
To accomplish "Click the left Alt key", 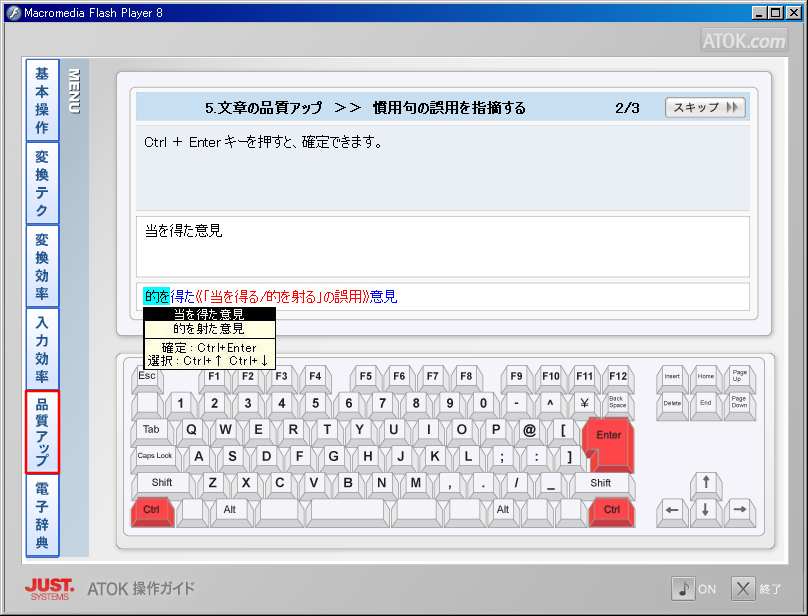I will coord(230,511).
